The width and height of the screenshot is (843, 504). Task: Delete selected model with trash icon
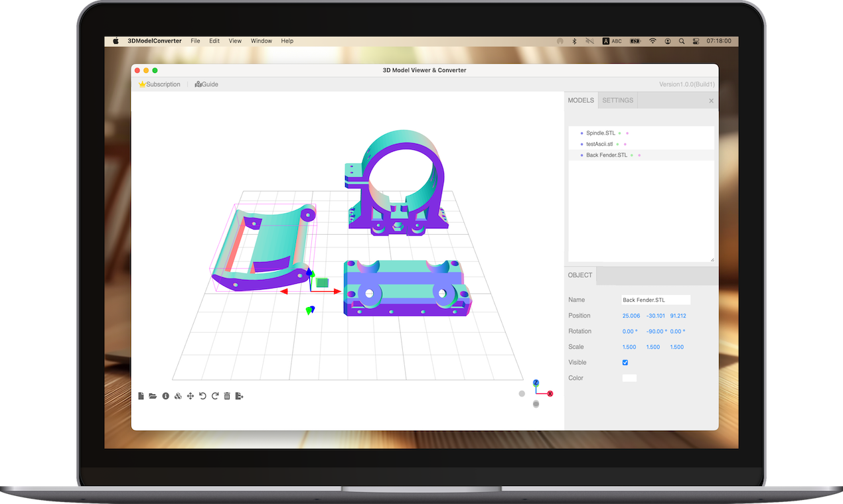click(227, 396)
